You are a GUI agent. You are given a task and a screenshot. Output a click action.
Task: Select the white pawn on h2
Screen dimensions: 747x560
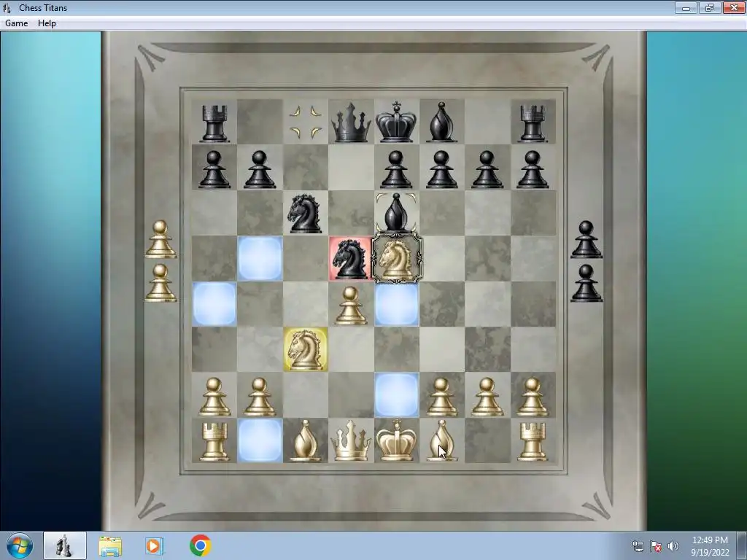coord(533,397)
